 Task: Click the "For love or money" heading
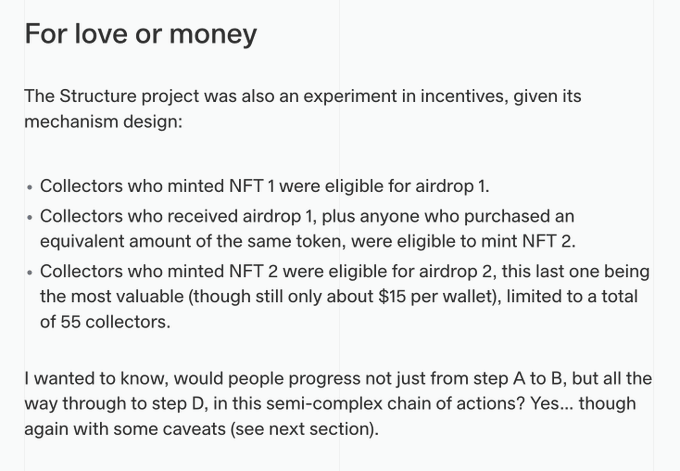[x=140, y=35]
